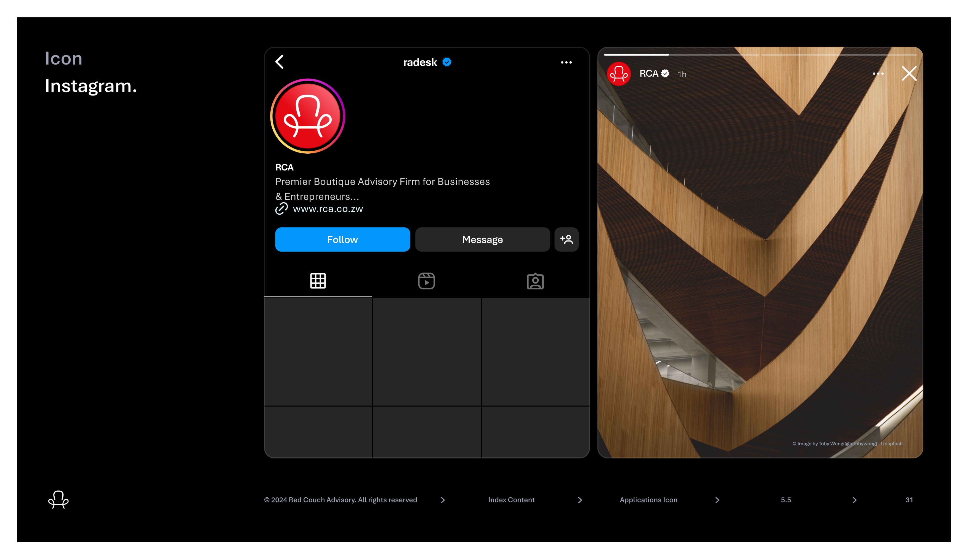968x560 pixels.
Task: Click the add-person suggestion icon button
Action: [566, 240]
